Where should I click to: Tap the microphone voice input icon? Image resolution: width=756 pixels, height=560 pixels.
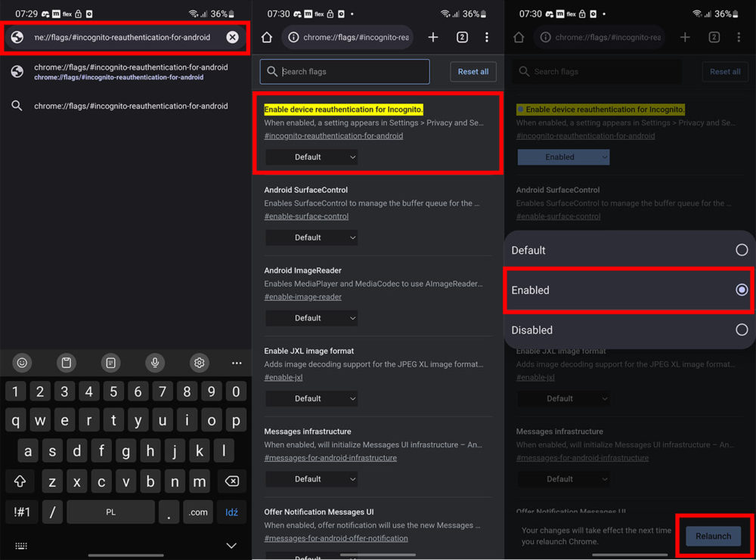point(155,363)
